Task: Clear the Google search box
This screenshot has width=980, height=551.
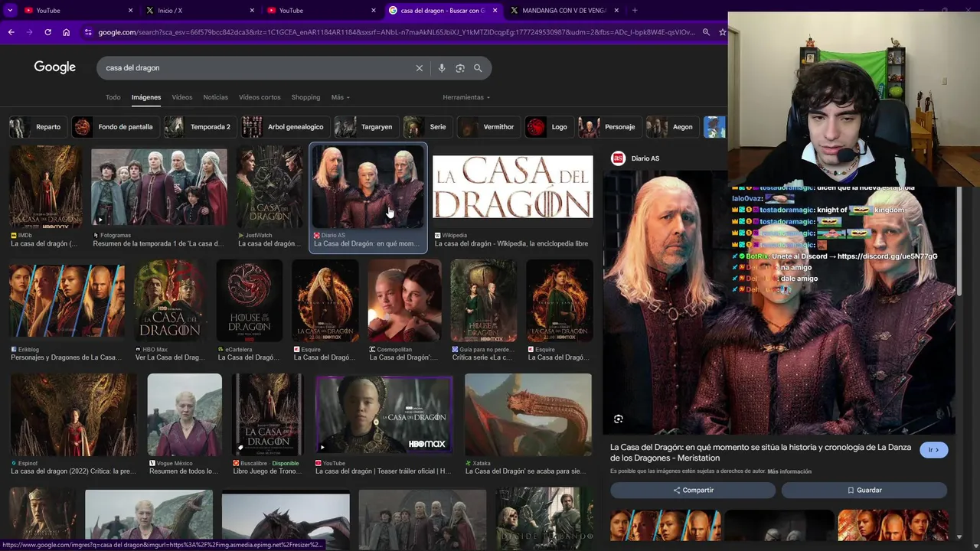Action: point(420,68)
